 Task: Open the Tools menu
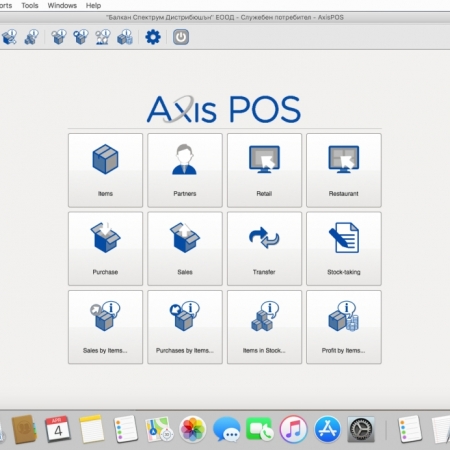pos(30,5)
